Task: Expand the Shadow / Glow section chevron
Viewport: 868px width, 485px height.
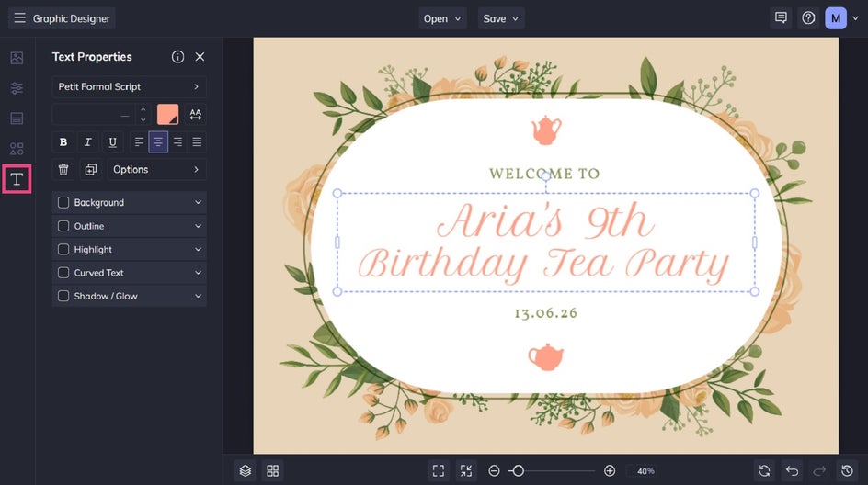Action: point(198,296)
